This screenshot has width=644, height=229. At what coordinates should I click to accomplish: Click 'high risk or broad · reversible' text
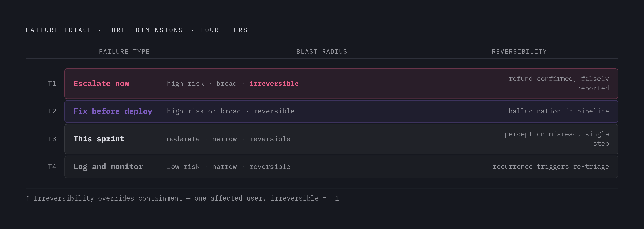[x=231, y=111]
